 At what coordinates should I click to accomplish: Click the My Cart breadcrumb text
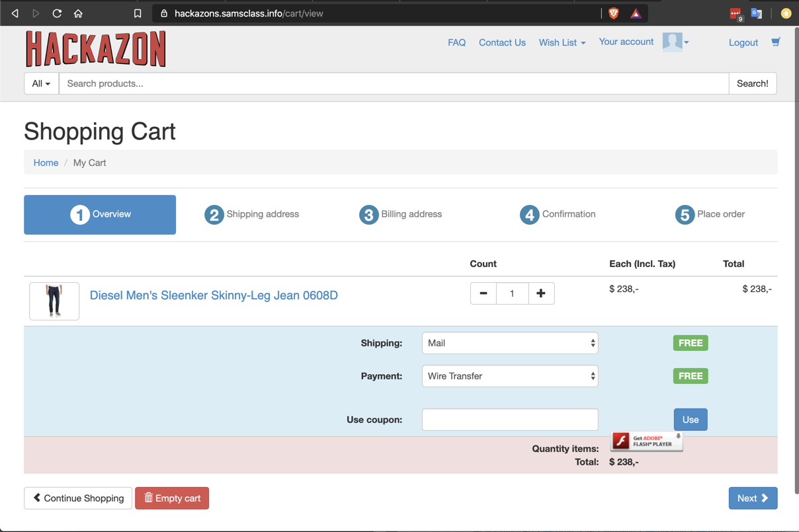(x=89, y=163)
